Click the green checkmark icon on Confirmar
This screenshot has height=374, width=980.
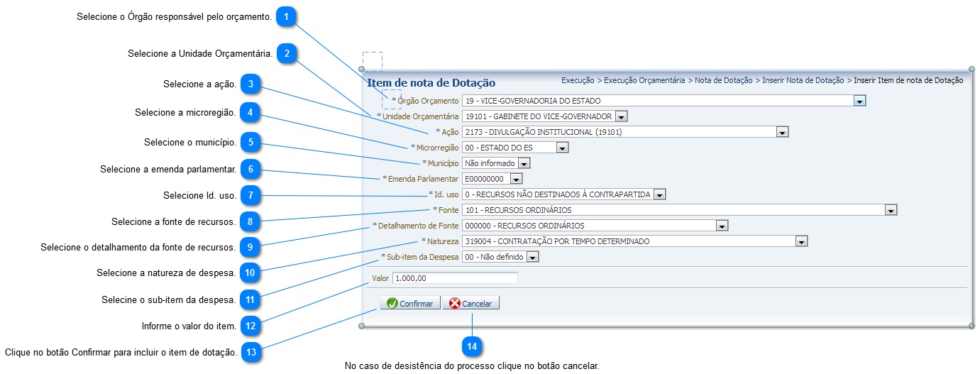click(x=392, y=303)
